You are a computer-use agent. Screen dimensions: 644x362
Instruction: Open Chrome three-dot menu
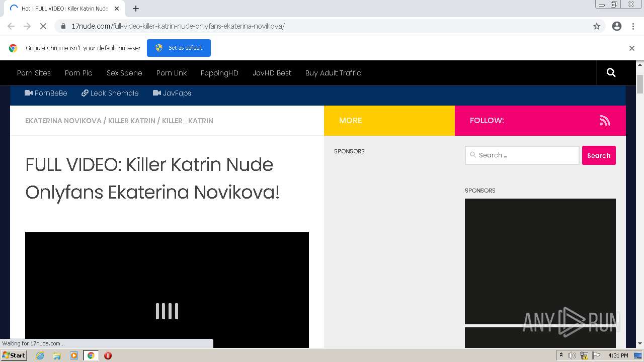(x=633, y=26)
